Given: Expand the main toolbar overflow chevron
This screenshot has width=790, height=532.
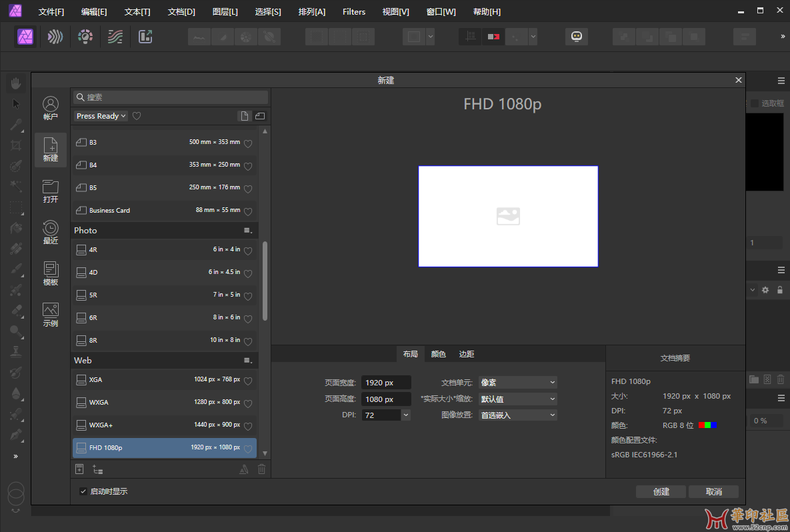Looking at the screenshot, I should click(x=783, y=36).
